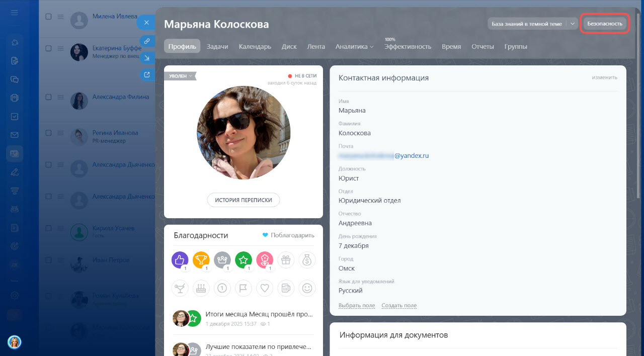Tick the checkbox beside Милена Ивлева
The height and width of the screenshot is (356, 644).
click(x=49, y=17)
